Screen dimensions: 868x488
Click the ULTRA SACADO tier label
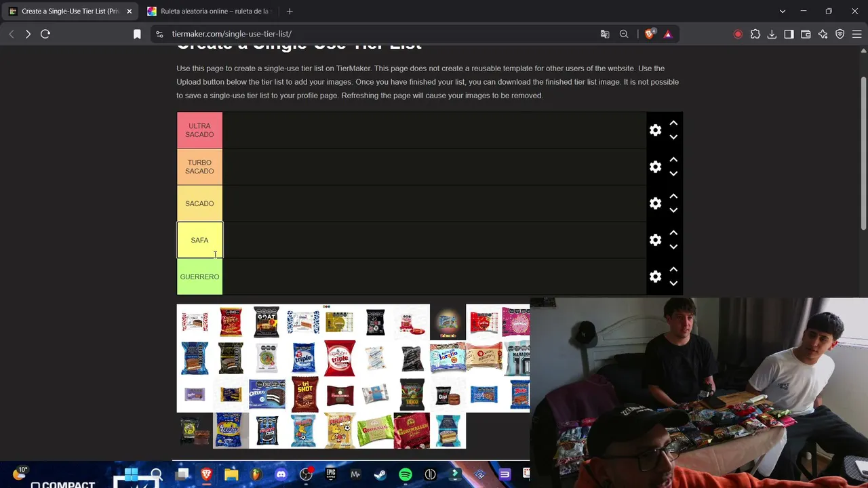(199, 130)
